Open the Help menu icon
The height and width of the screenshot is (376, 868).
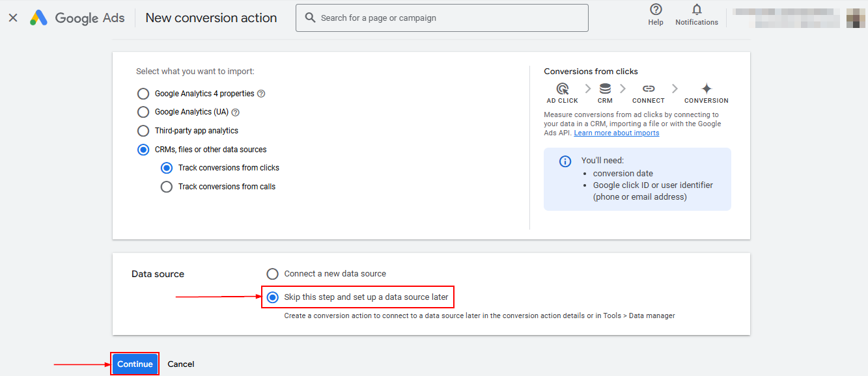pyautogui.click(x=656, y=10)
